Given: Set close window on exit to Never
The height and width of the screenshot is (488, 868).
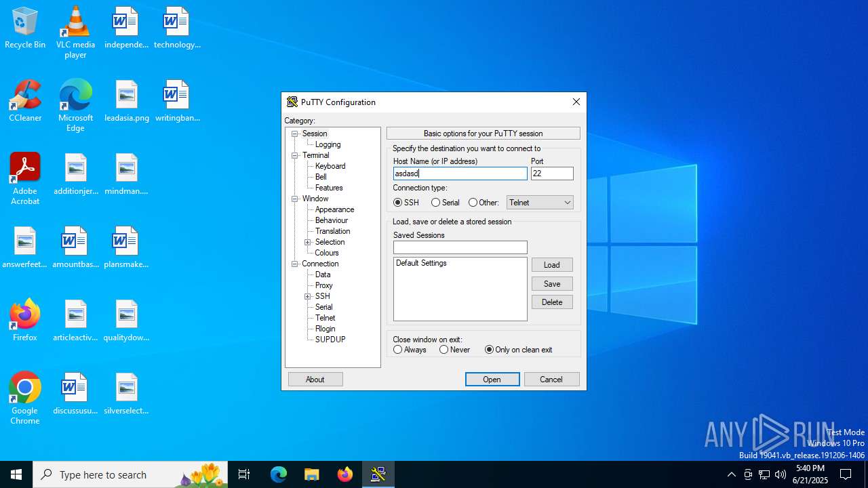Looking at the screenshot, I should tap(455, 350).
